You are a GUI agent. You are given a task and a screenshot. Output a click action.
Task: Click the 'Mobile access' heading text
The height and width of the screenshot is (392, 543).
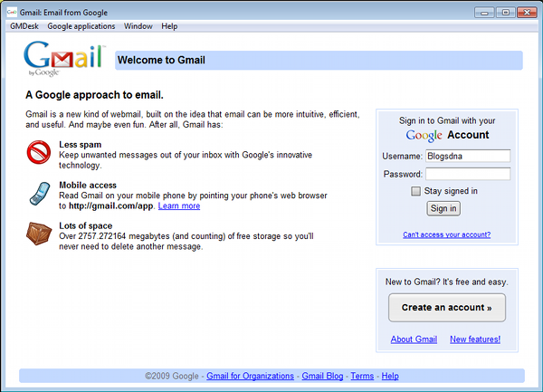tap(88, 185)
